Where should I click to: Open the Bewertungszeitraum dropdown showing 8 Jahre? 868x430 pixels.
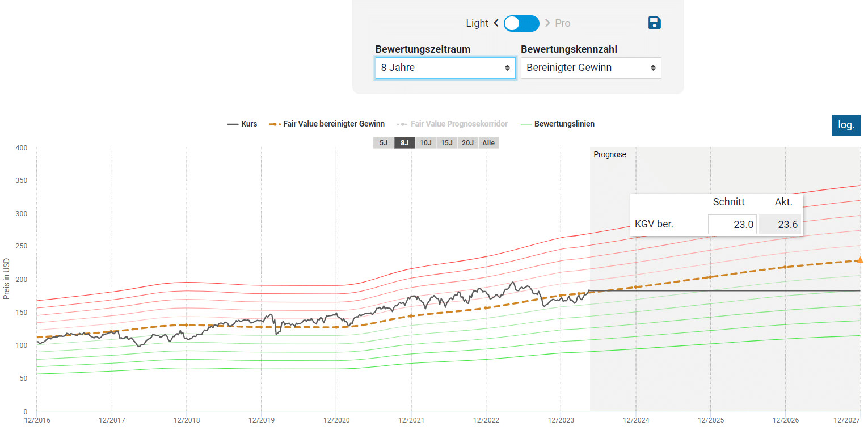click(445, 68)
